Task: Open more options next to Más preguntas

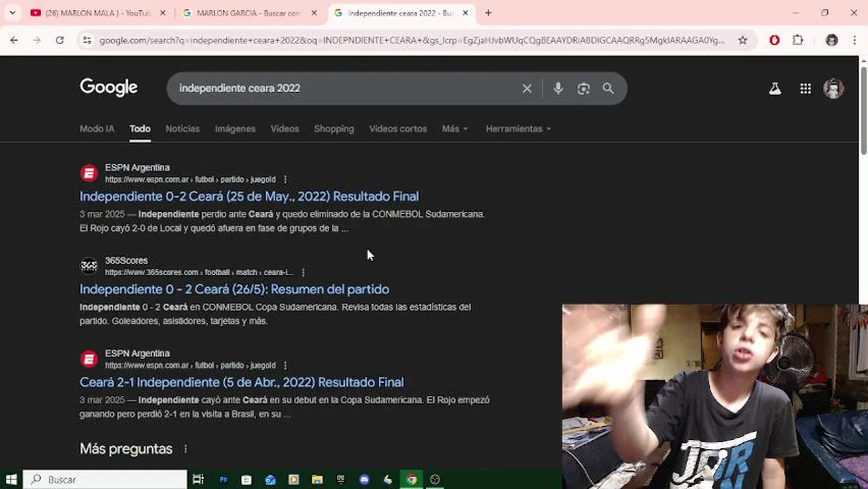Action: point(185,449)
